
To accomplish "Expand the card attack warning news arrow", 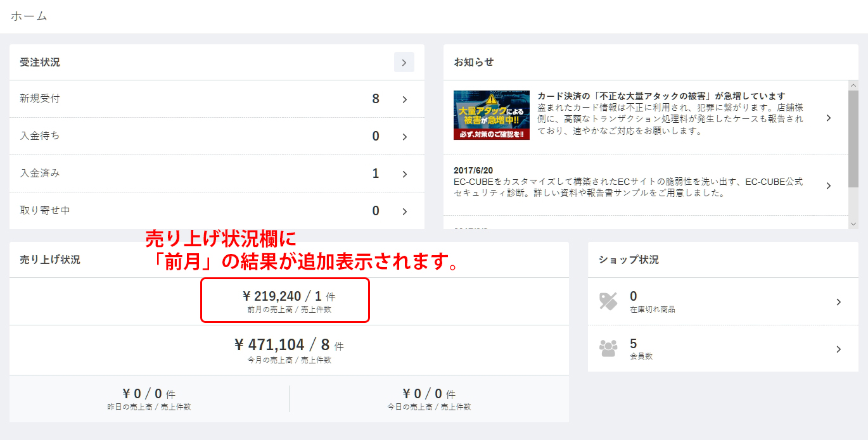I will click(828, 118).
